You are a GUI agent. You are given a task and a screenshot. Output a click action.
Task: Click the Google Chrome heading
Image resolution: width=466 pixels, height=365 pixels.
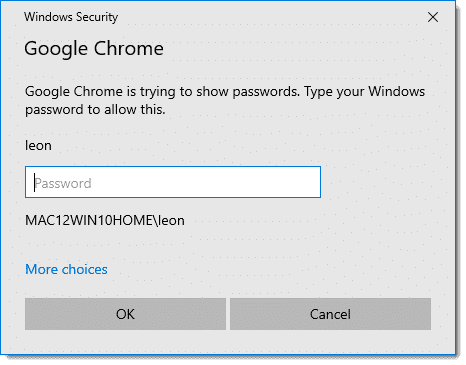click(94, 49)
